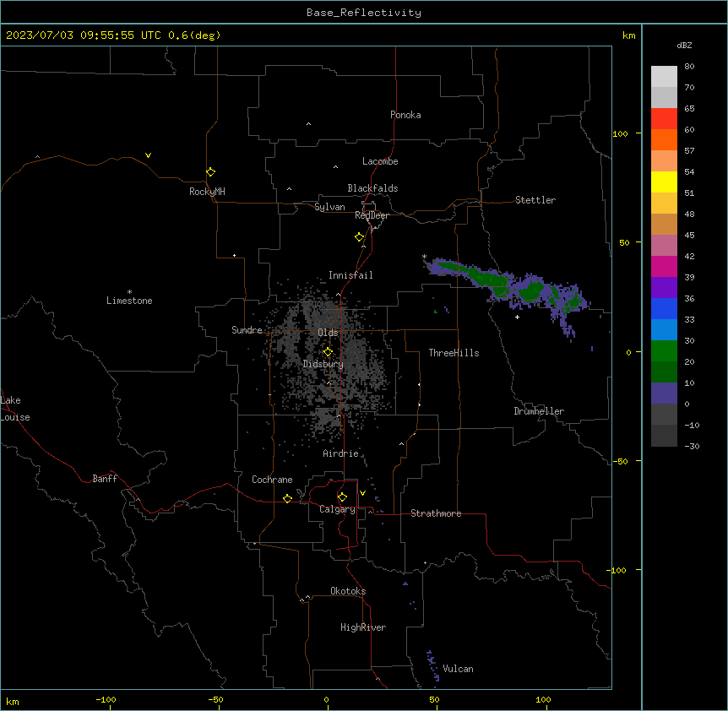The width and height of the screenshot is (728, 711).
Task: Click the Lacombe city label
Action: click(380, 161)
